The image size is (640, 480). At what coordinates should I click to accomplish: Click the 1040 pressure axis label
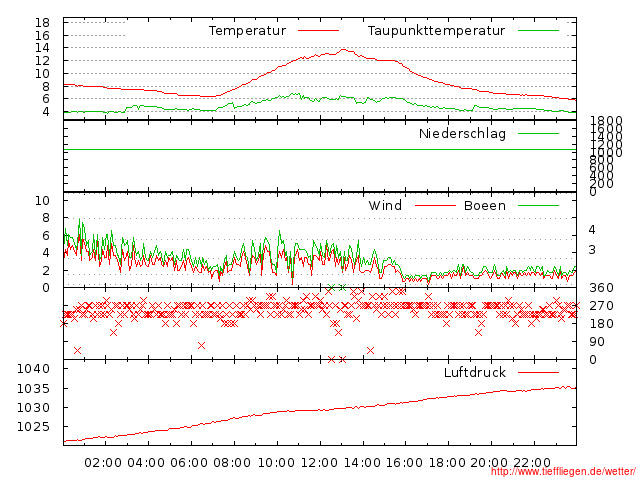point(33,369)
